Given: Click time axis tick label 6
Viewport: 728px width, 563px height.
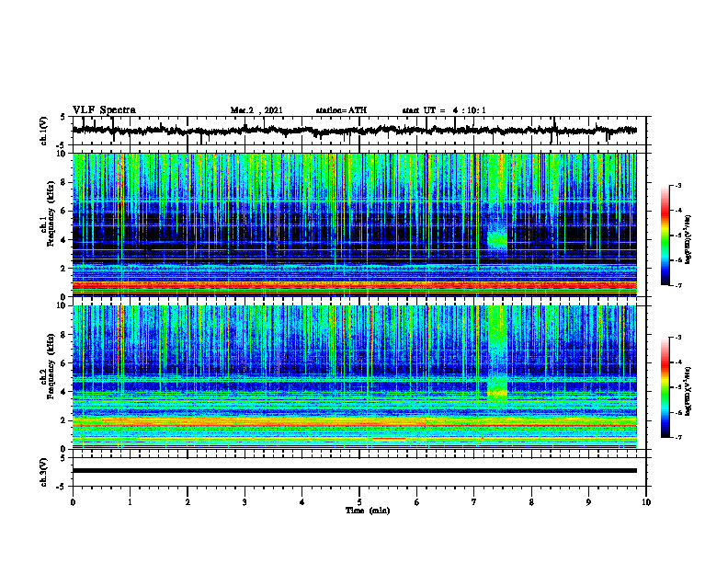Looking at the screenshot, I should [417, 502].
